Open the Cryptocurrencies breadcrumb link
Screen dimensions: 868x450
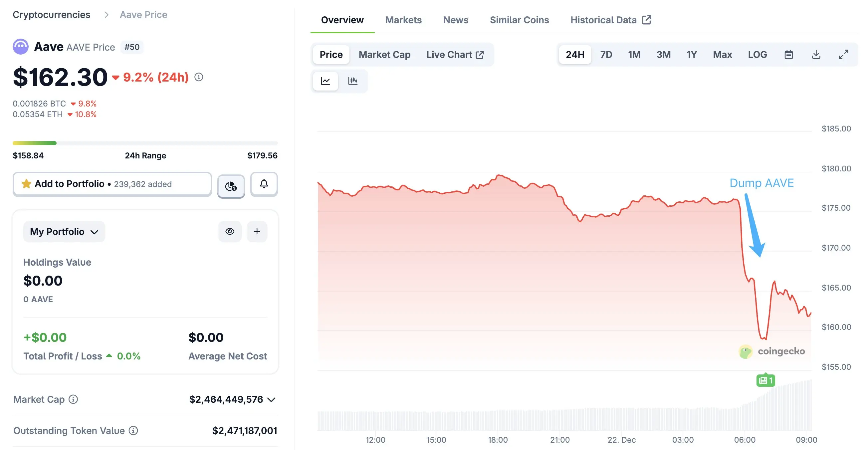(52, 15)
